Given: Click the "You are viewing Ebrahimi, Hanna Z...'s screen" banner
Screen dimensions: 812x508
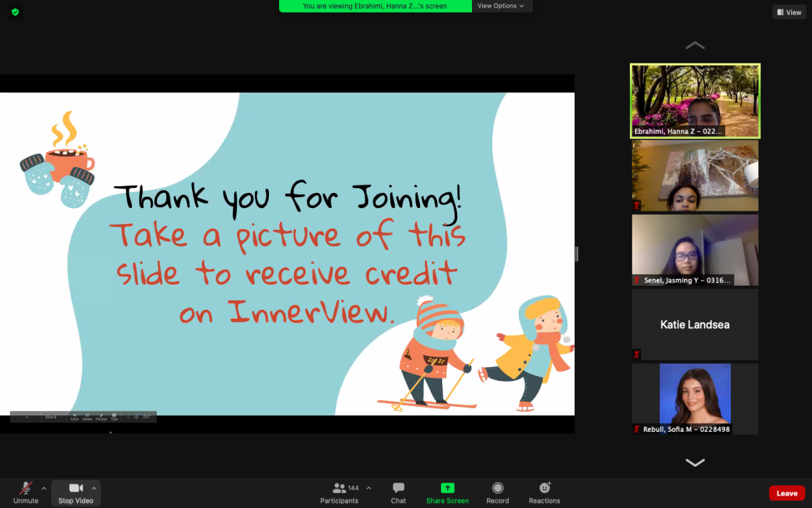Looking at the screenshot, I should [x=376, y=6].
